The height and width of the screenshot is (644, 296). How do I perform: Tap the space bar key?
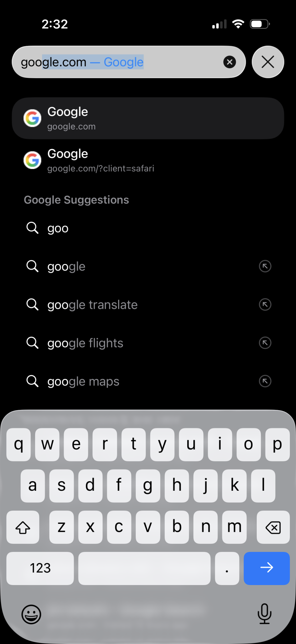coord(144,568)
